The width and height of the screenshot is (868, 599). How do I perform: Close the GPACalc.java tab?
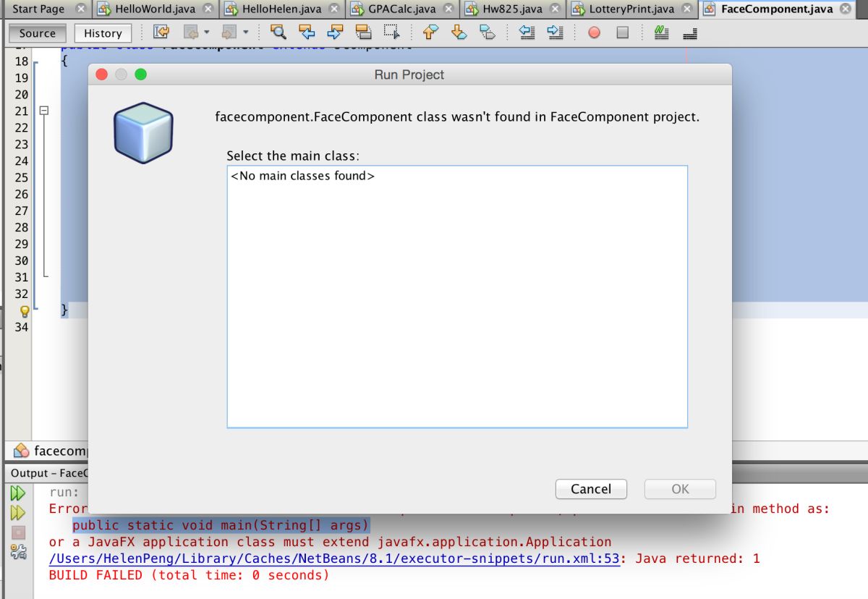tap(449, 9)
